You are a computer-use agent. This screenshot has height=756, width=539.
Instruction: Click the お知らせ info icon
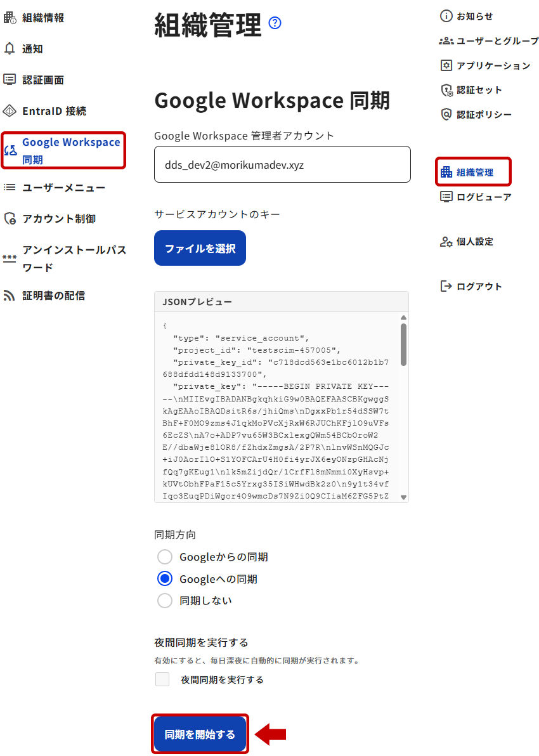446,16
